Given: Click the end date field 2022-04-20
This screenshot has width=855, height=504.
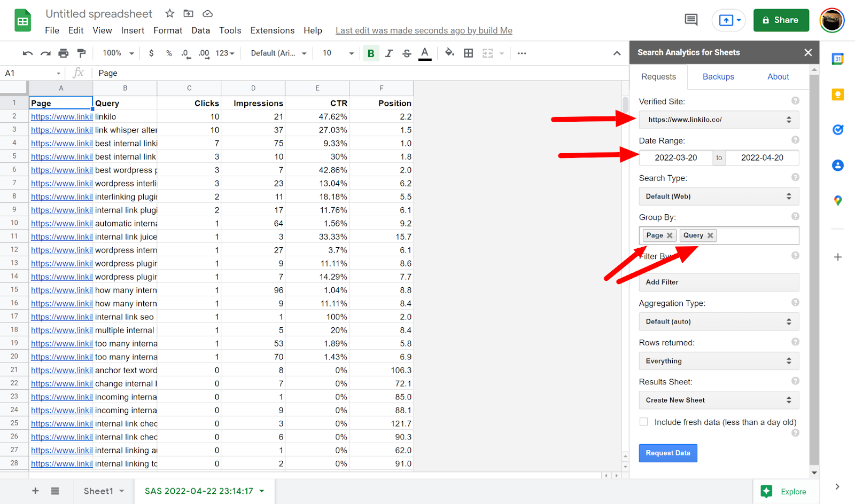Looking at the screenshot, I should click(x=762, y=158).
